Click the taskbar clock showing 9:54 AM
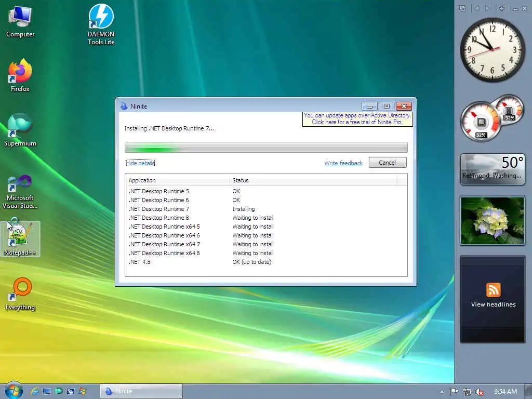Image resolution: width=532 pixels, height=399 pixels. [x=505, y=392]
